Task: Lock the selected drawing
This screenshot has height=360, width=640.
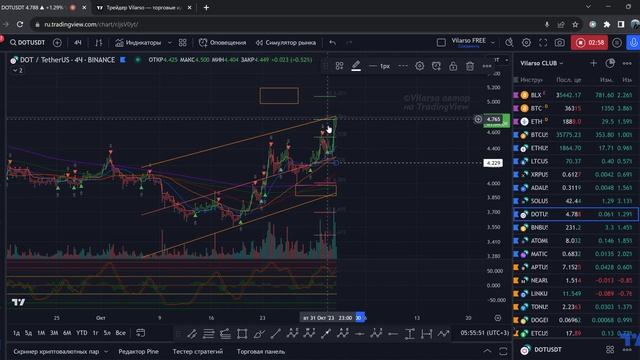Action: coord(453,66)
